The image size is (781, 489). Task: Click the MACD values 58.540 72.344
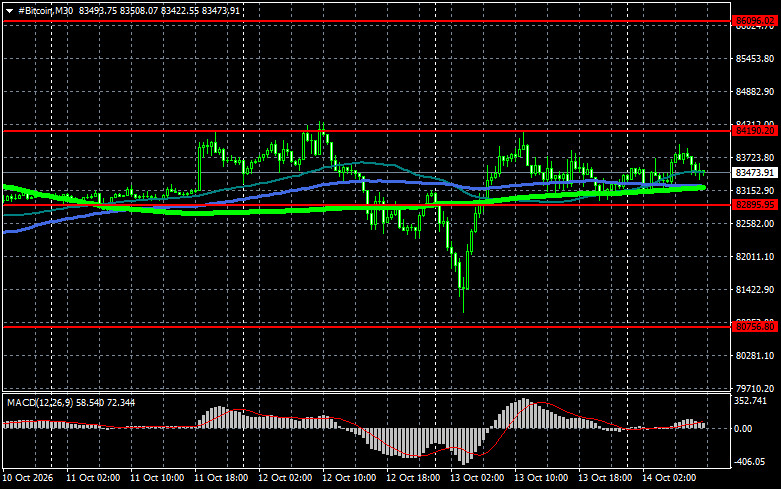tap(104, 402)
